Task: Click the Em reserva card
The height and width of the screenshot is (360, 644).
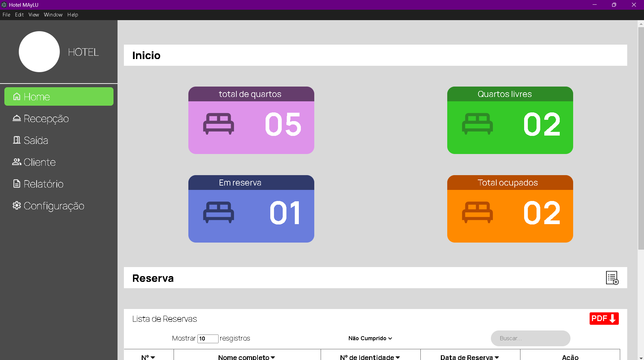Action: click(x=251, y=209)
